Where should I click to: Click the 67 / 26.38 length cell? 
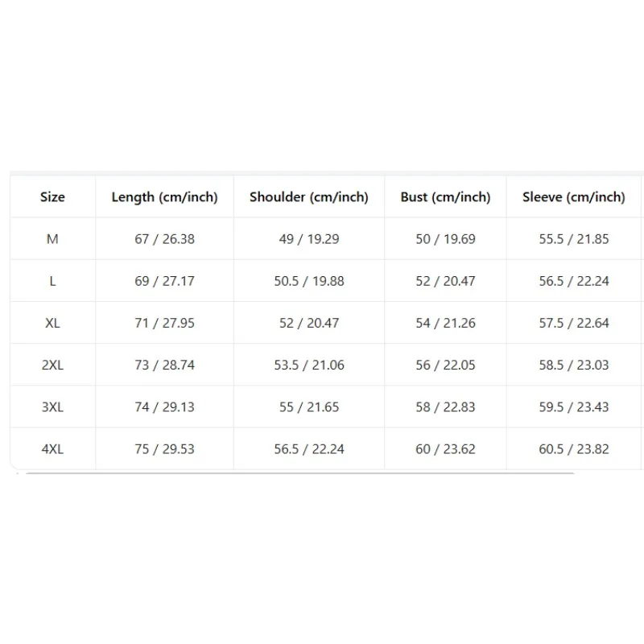pyautogui.click(x=165, y=239)
